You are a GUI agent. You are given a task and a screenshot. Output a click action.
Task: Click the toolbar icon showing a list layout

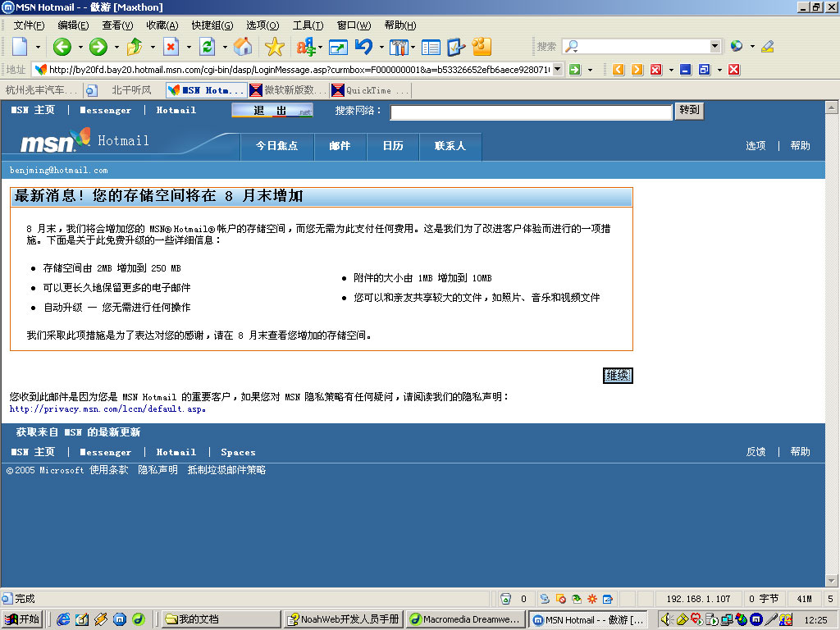tap(431, 47)
